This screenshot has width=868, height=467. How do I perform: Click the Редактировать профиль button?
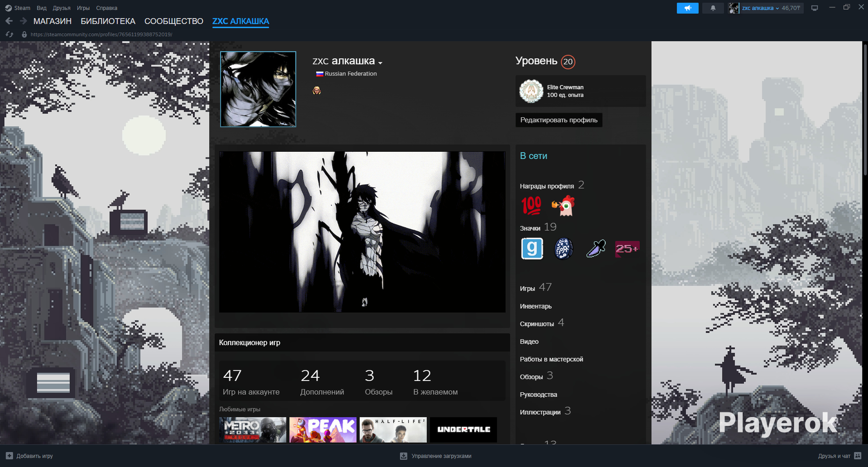(x=559, y=120)
